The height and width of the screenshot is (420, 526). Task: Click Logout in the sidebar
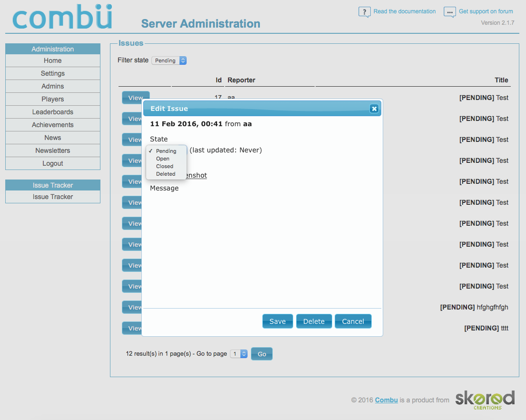point(53,163)
